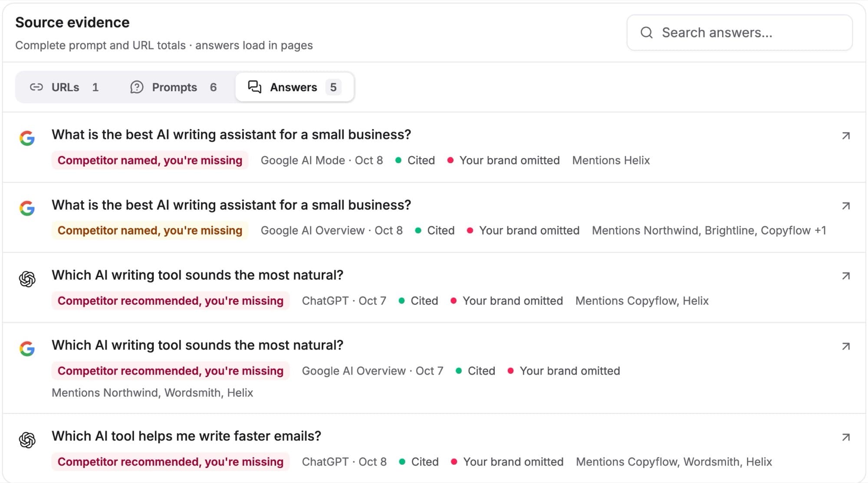This screenshot has width=868, height=483.
Task: Click 'Competitor recommended' badge on Google AI Overview Oct 7 row
Action: [171, 371]
